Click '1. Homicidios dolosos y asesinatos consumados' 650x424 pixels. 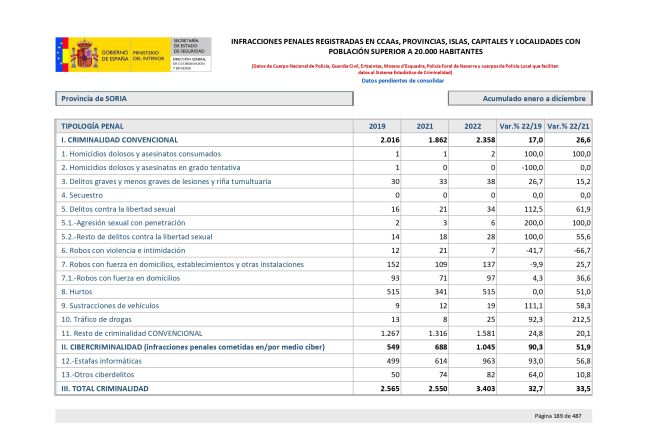tap(141, 154)
